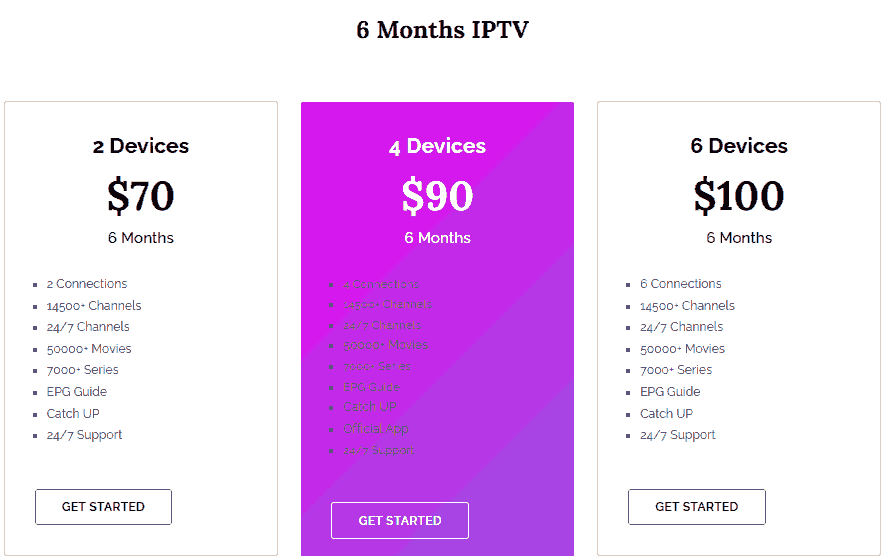Click "Official App" feature in the middle plan
Screen dimensions: 881x556
click(375, 429)
